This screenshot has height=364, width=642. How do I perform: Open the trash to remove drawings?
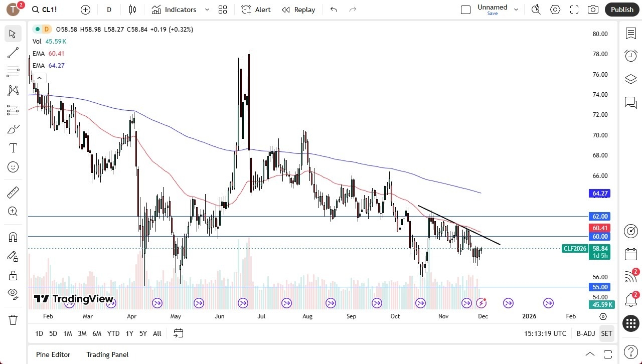pos(13,319)
